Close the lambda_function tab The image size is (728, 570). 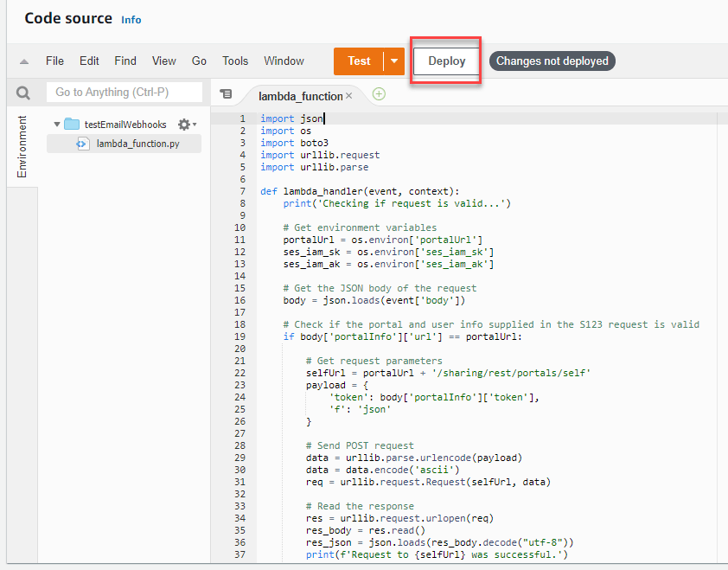pos(351,94)
